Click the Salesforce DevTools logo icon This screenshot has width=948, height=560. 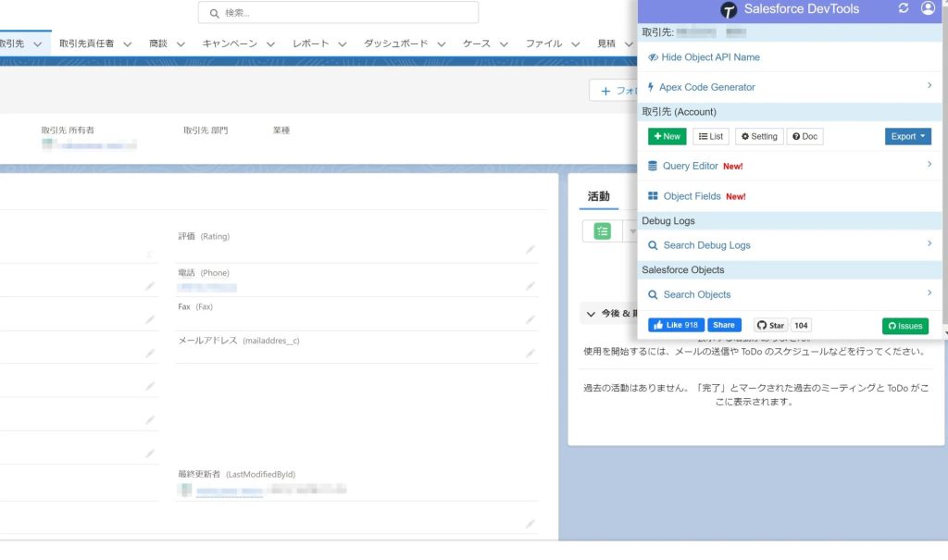point(729,9)
